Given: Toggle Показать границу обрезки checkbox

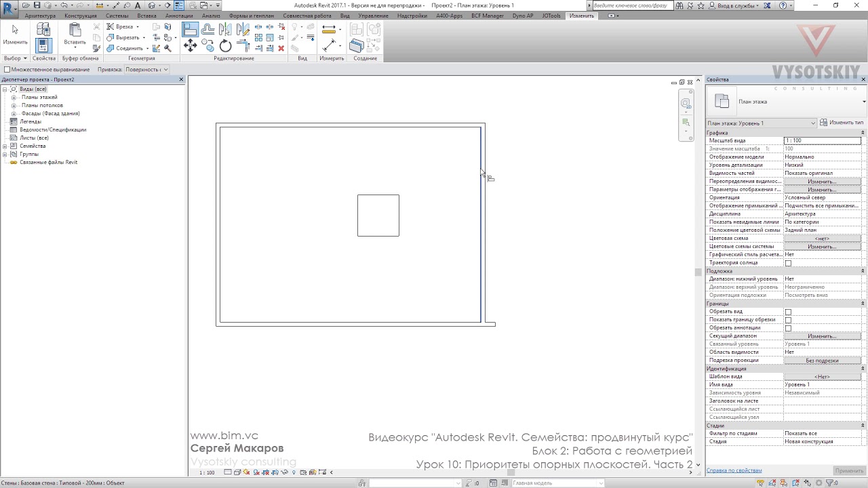Looking at the screenshot, I should point(788,320).
